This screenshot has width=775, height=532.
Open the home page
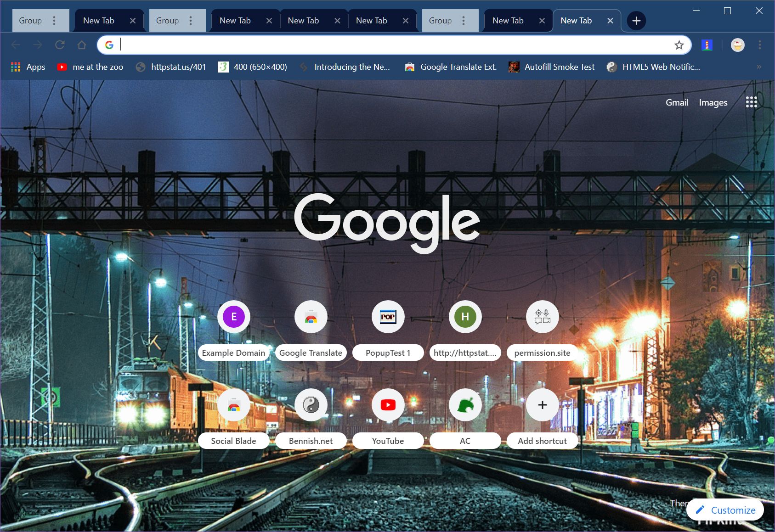(x=82, y=45)
